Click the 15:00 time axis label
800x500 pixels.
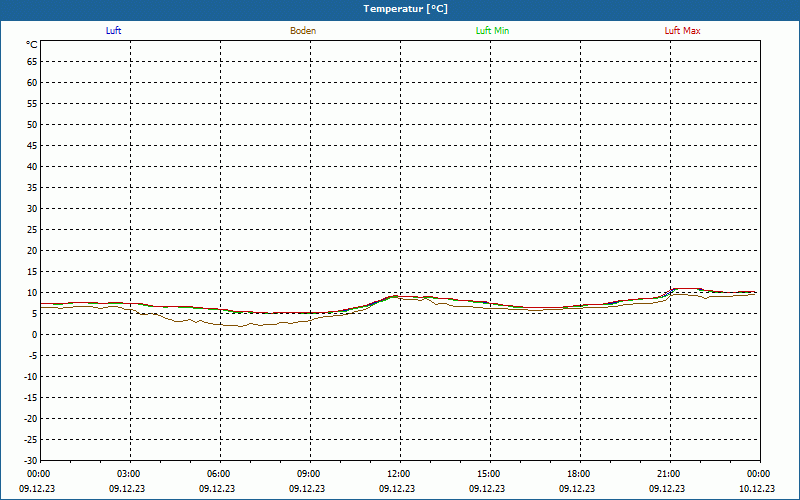(x=488, y=474)
